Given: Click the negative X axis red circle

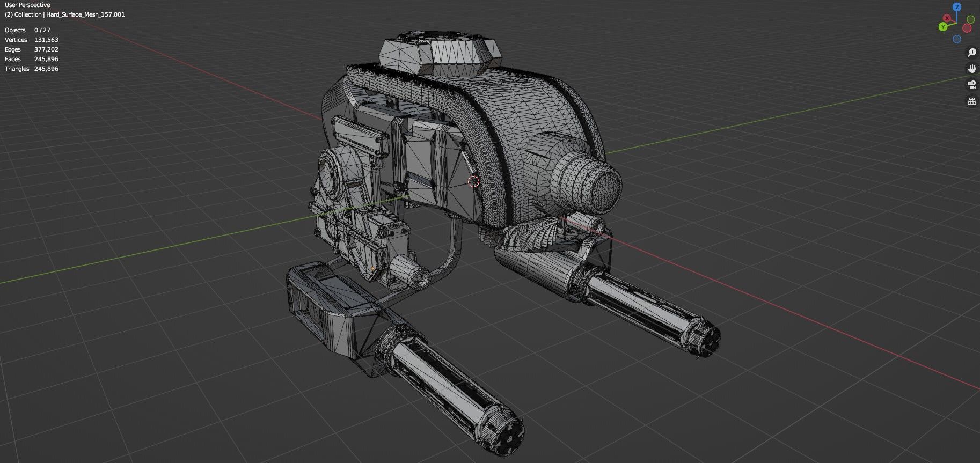Looking at the screenshot, I should 968,28.
